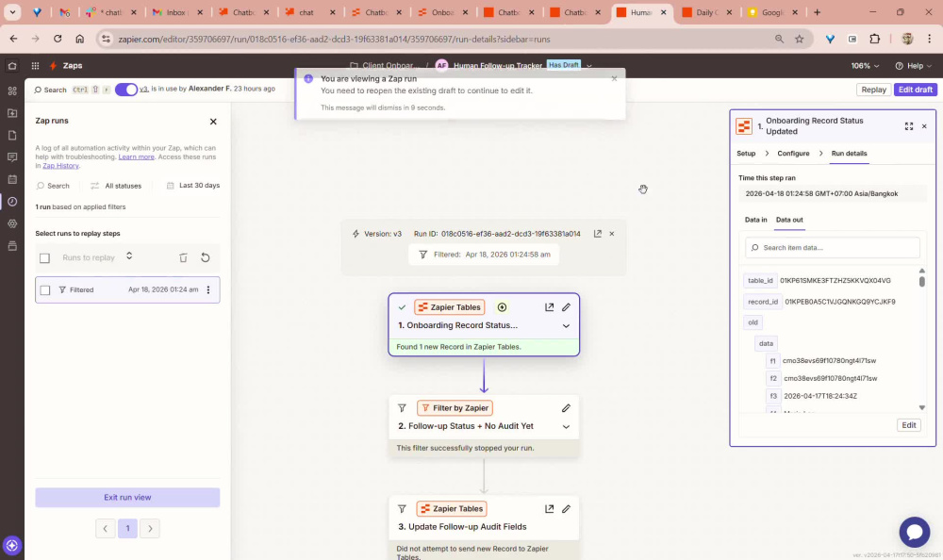Click the Zapier Tables app icon in the panel header
Screen dimensions: 943x560
744,126
